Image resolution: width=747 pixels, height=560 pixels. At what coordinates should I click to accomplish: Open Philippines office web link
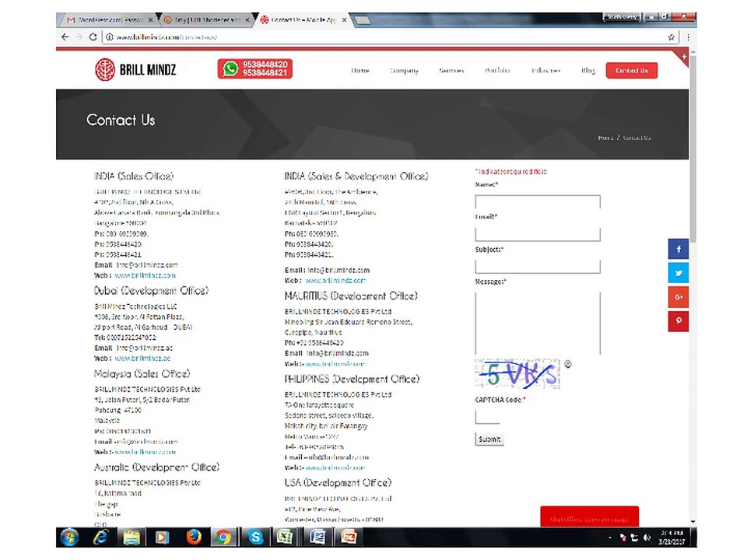click(335, 467)
